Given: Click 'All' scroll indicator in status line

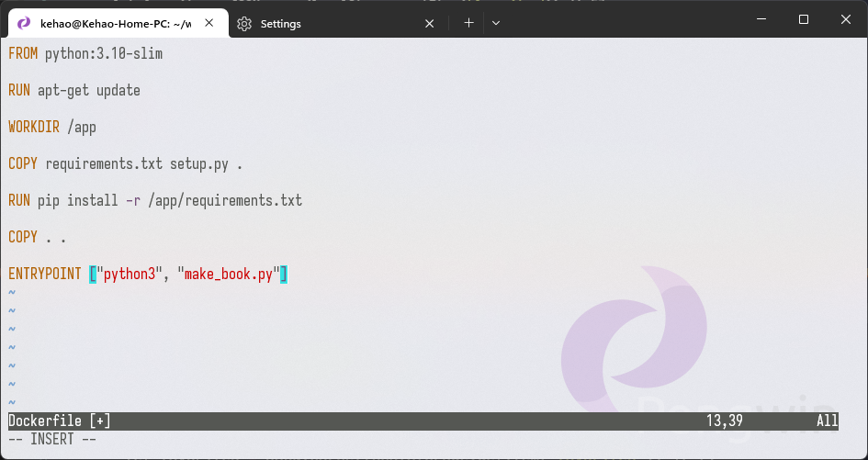Looking at the screenshot, I should [x=827, y=421].
